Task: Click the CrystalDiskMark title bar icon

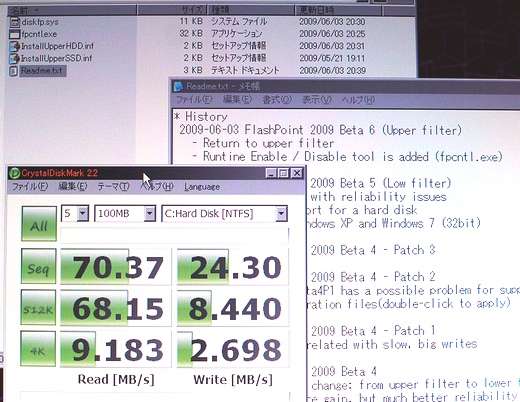Action: [x=14, y=173]
